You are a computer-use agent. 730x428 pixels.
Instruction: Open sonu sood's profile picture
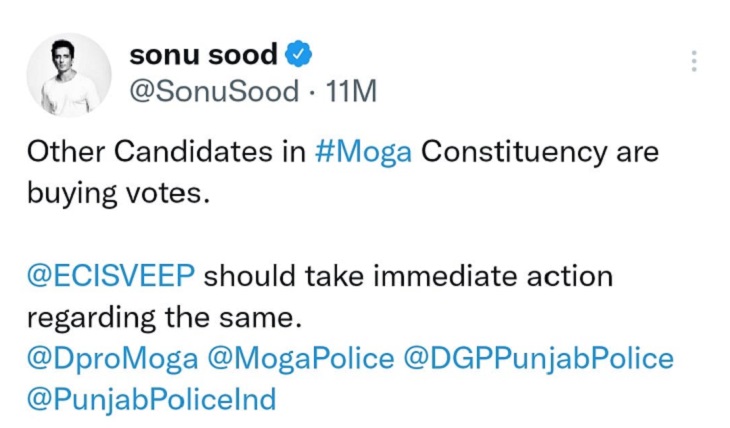tap(74, 74)
